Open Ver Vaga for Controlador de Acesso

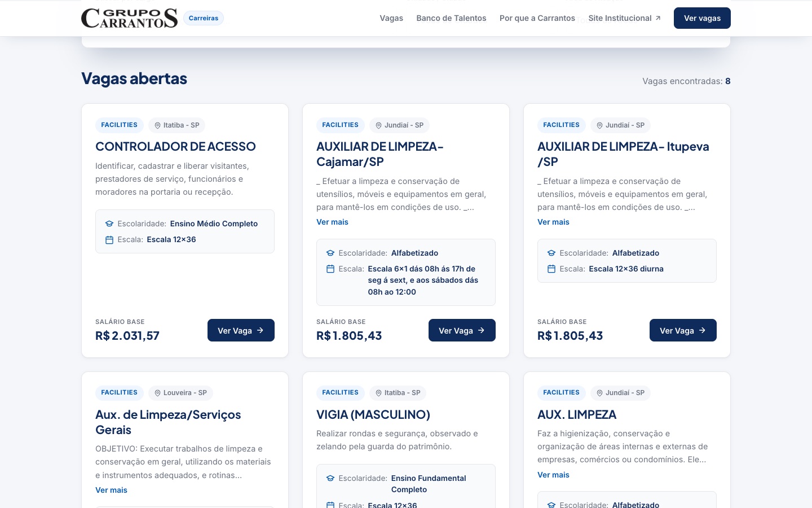pyautogui.click(x=241, y=330)
